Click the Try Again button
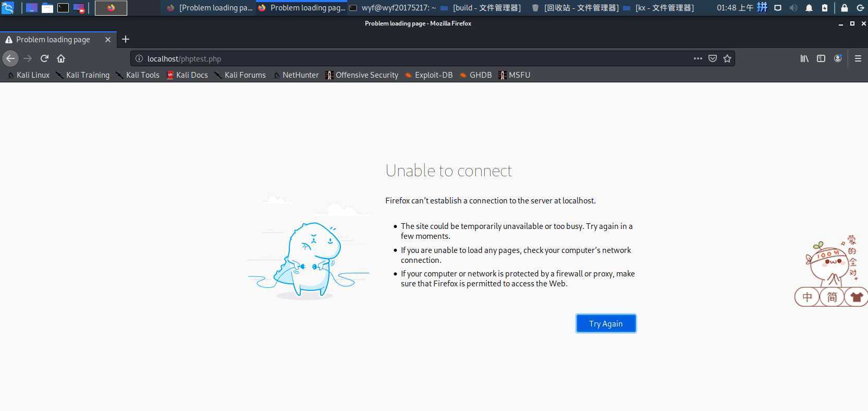This screenshot has height=411, width=868. click(x=606, y=323)
